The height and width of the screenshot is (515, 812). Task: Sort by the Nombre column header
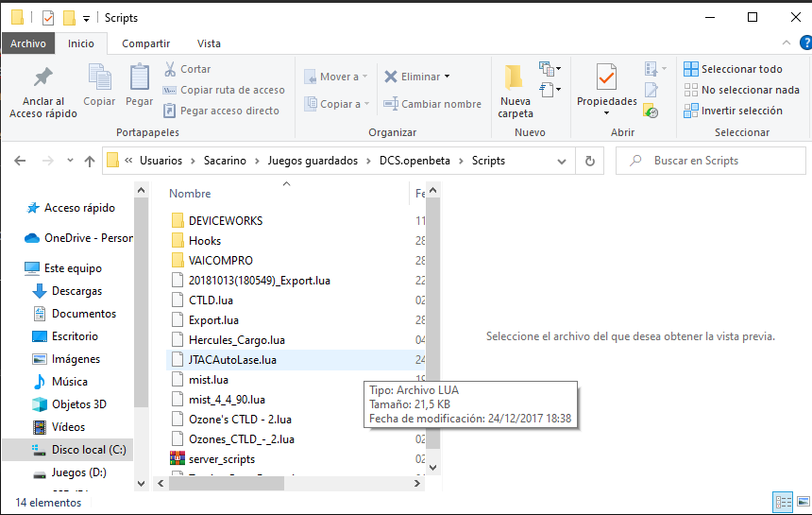click(190, 194)
